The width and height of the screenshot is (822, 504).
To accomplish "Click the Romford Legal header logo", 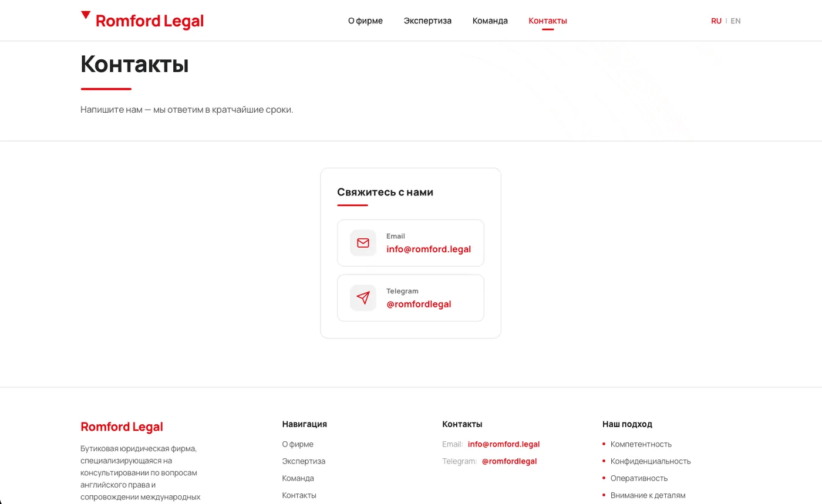I will coord(142,21).
